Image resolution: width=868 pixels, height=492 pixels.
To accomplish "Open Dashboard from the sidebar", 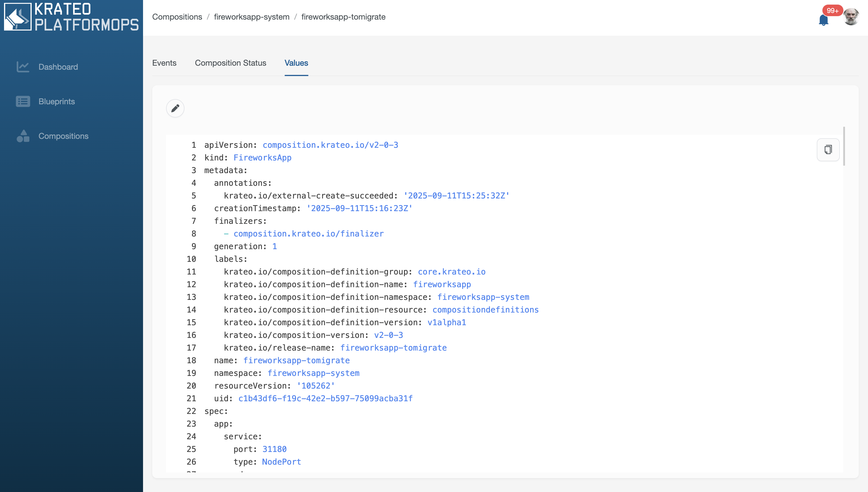I will [x=58, y=67].
